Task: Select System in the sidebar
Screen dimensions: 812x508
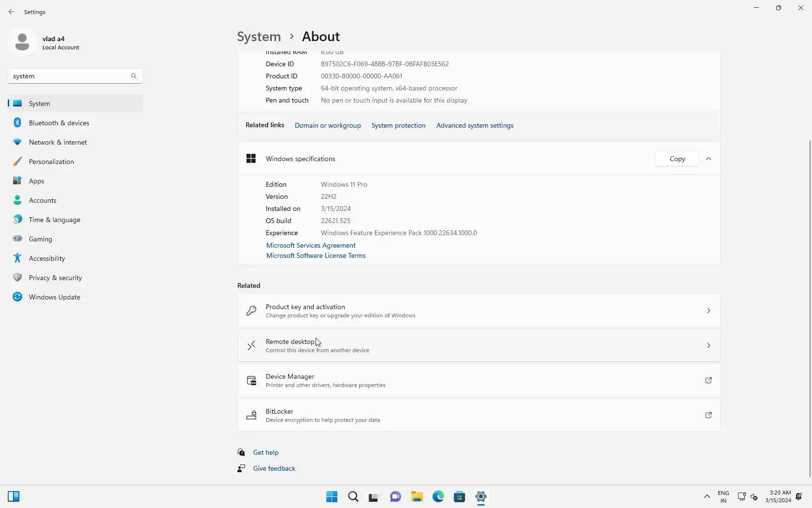Action: [x=75, y=104]
